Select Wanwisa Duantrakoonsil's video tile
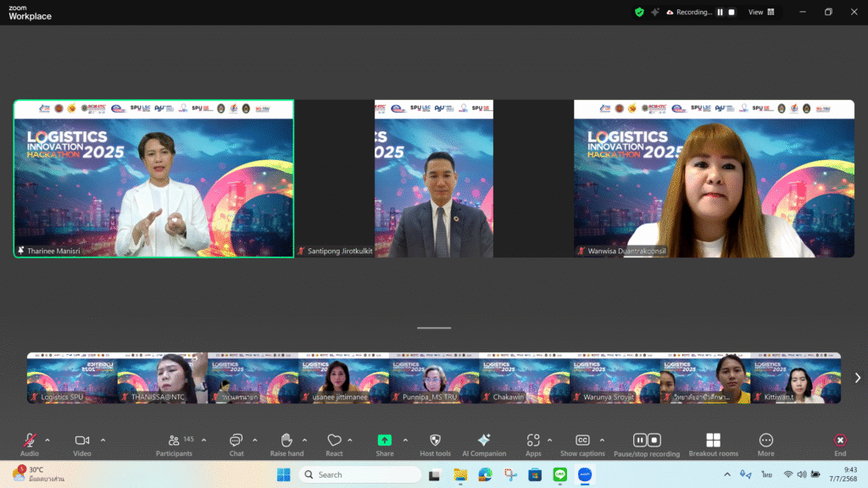 click(x=714, y=179)
